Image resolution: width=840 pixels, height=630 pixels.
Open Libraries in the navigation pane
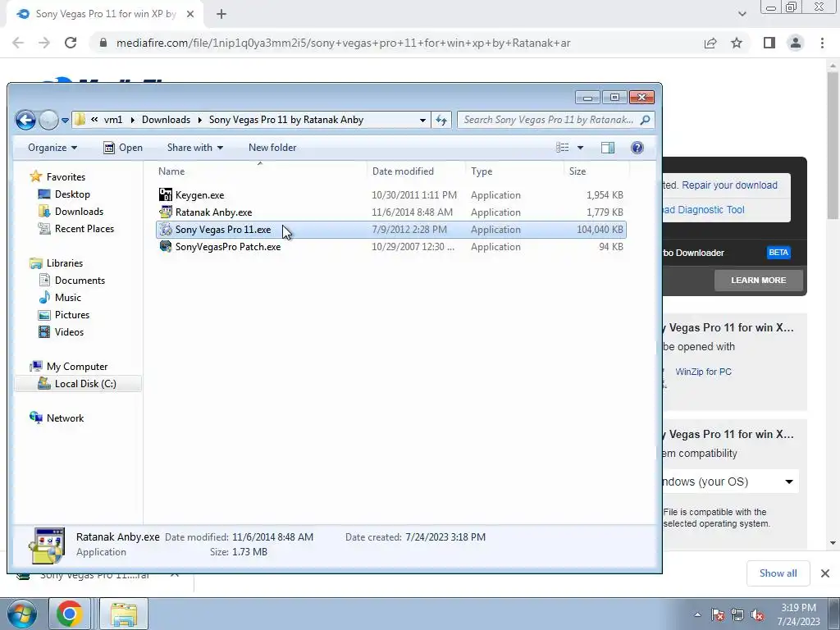tap(57, 263)
